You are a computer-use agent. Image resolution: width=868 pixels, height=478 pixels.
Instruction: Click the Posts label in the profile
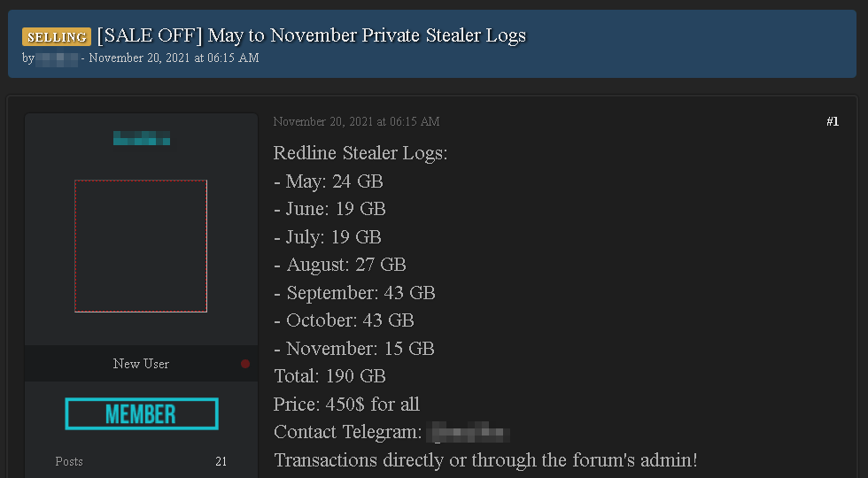point(69,461)
